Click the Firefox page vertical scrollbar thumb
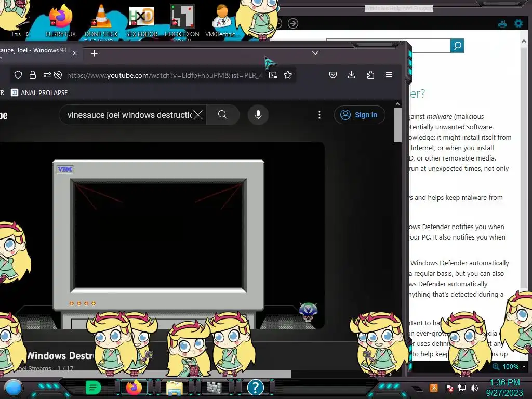This screenshot has height=399, width=532. tap(397, 125)
